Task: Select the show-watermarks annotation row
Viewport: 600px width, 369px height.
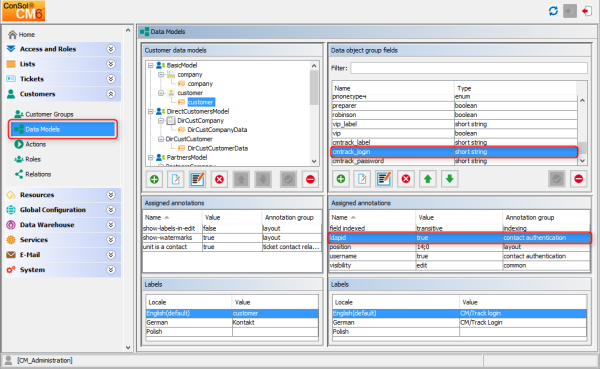Action: 232,238
